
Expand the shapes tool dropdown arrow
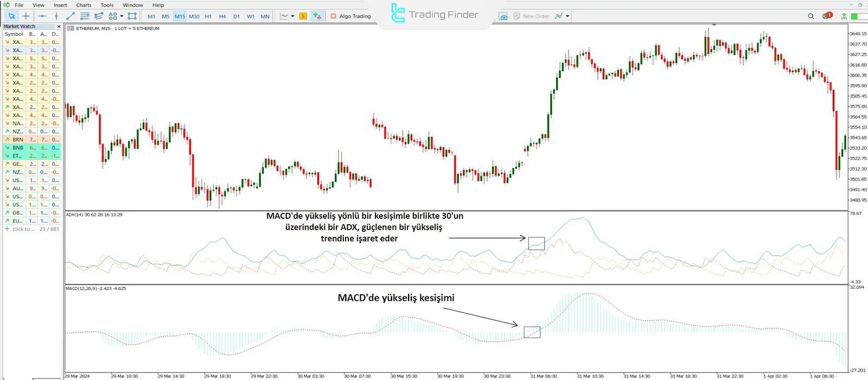tap(122, 16)
